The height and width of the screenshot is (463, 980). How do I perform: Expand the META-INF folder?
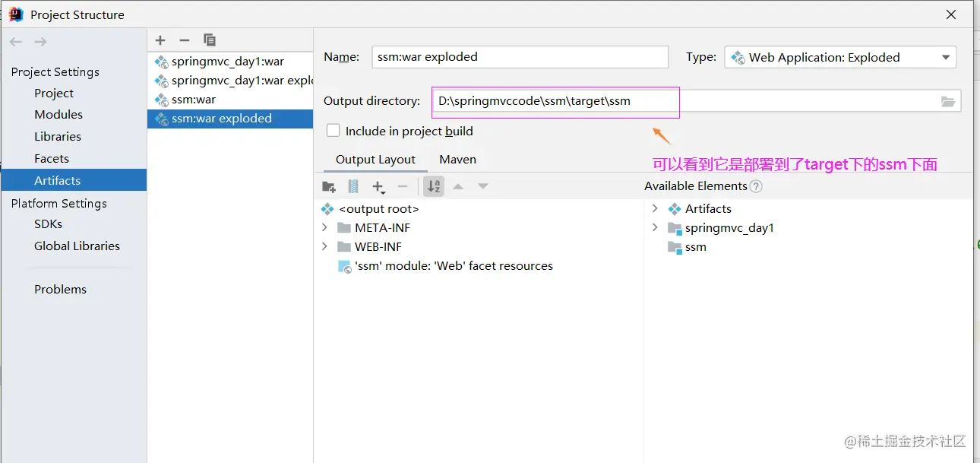[x=324, y=227]
